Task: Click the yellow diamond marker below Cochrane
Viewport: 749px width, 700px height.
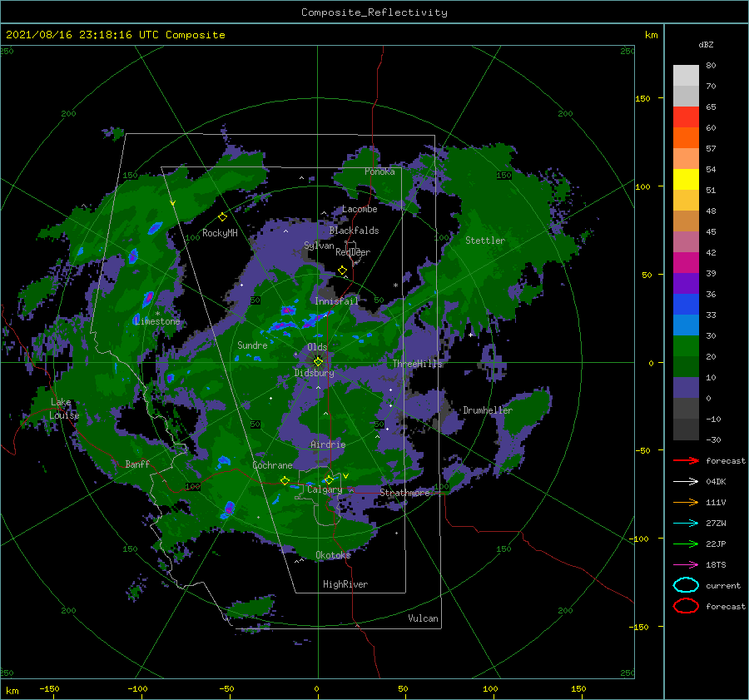Action: coord(285,481)
